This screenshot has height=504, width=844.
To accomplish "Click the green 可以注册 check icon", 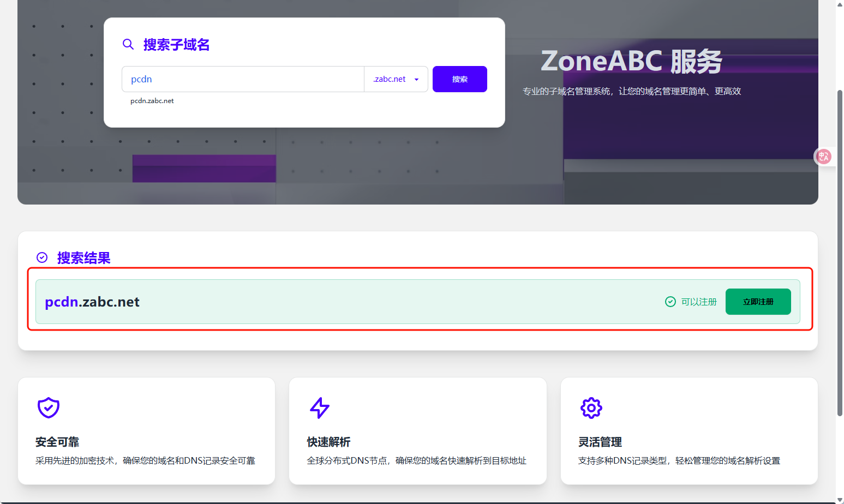I will coord(671,302).
